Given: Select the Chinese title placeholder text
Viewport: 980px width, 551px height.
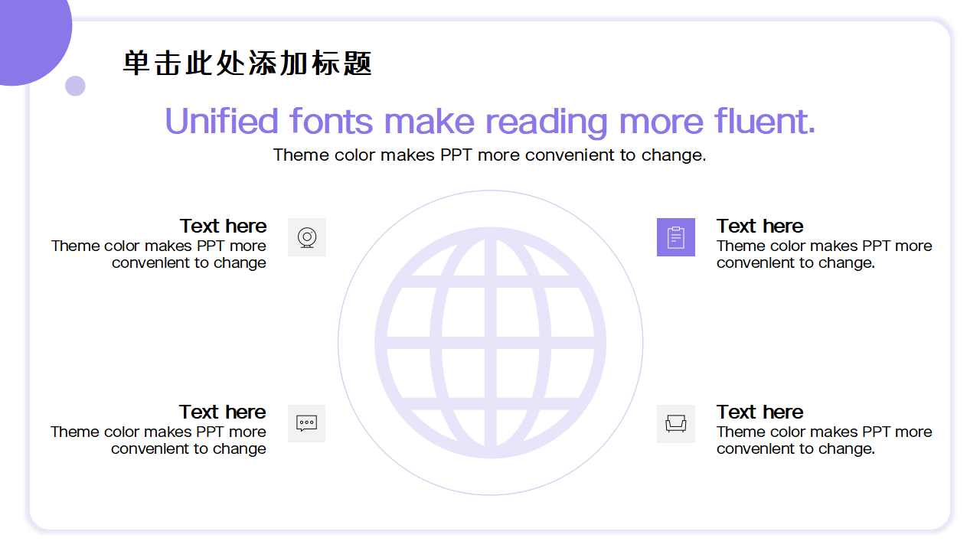Looking at the screenshot, I should 247,64.
